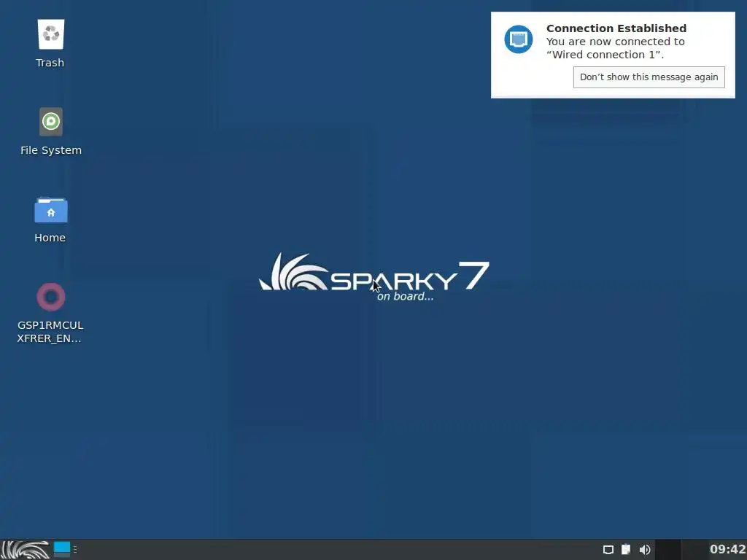Select the File System desktop icon
This screenshot has width=747, height=560.
(x=50, y=122)
